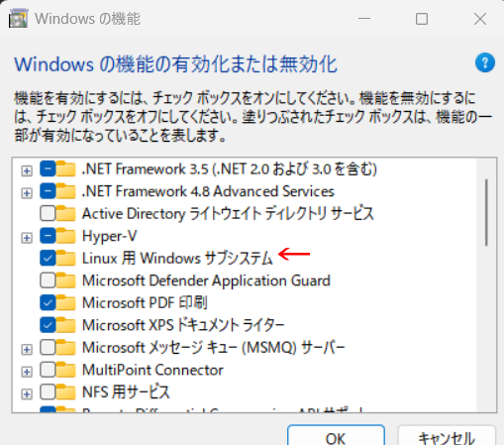Click the feature list vertical scrollbar thumb
This screenshot has height=445, width=504.
[x=486, y=212]
